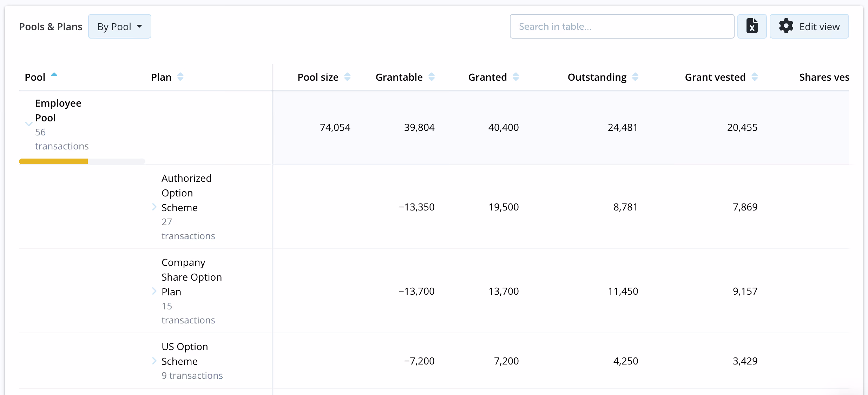The image size is (868, 395).
Task: Sort by Grant vested column arrows
Action: tap(755, 77)
